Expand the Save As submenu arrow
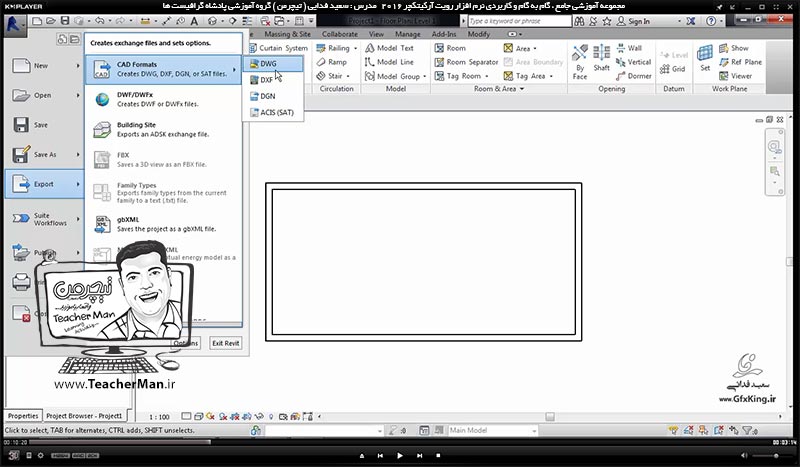 pyautogui.click(x=78, y=155)
